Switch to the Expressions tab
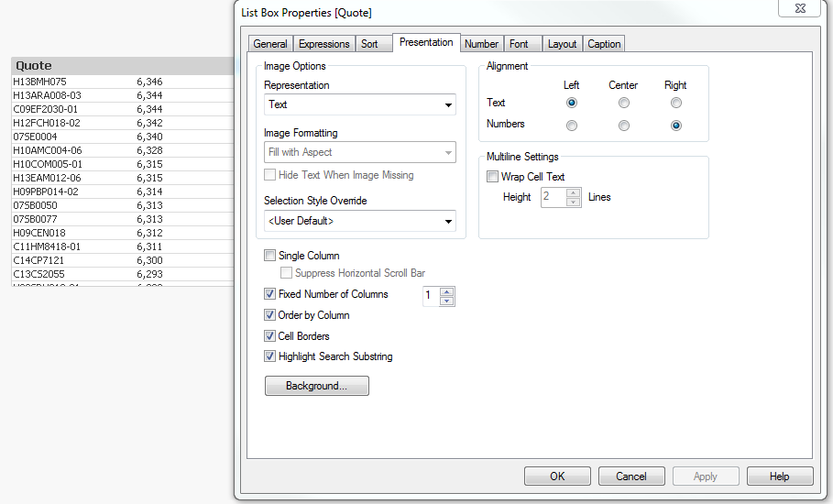This screenshot has height=504, width=833. 324,44
